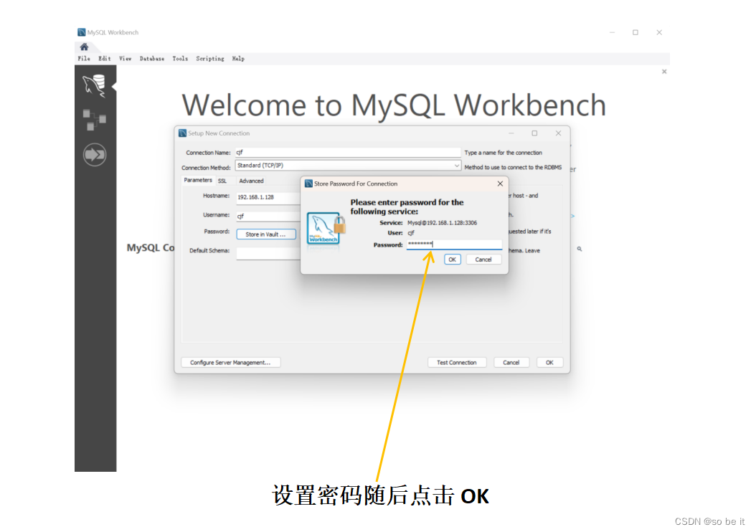Open the Migration wizard sidebar icon
The height and width of the screenshot is (532, 756).
(x=95, y=155)
